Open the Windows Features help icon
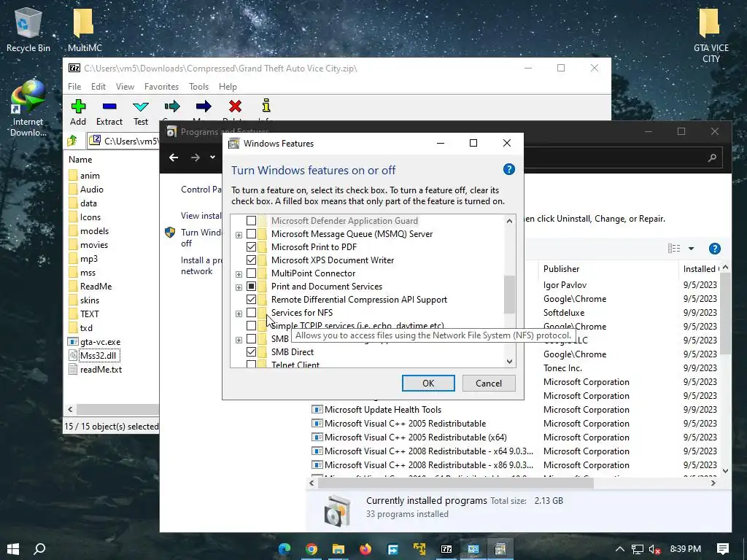Screen dimensions: 747x560 coord(508,169)
